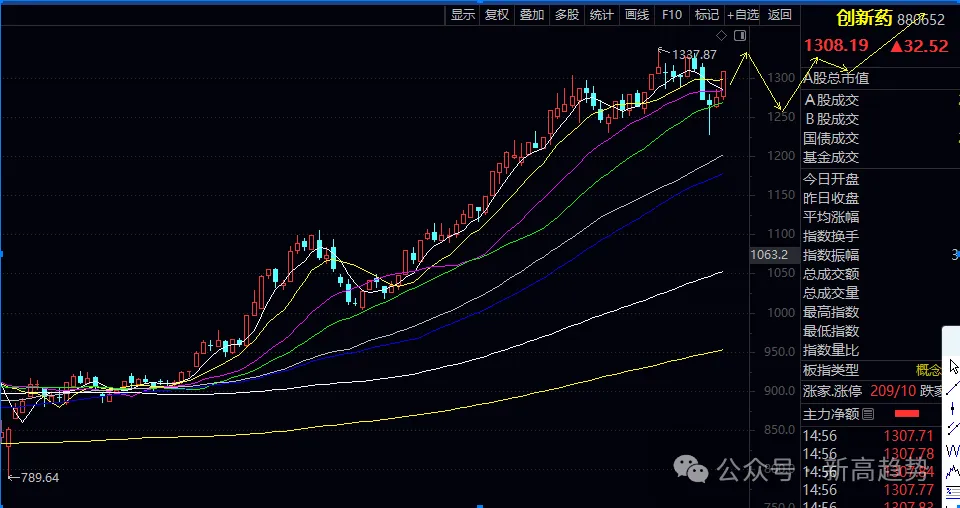Click the 指数振幅 row label
This screenshot has width=960, height=508.
(831, 255)
